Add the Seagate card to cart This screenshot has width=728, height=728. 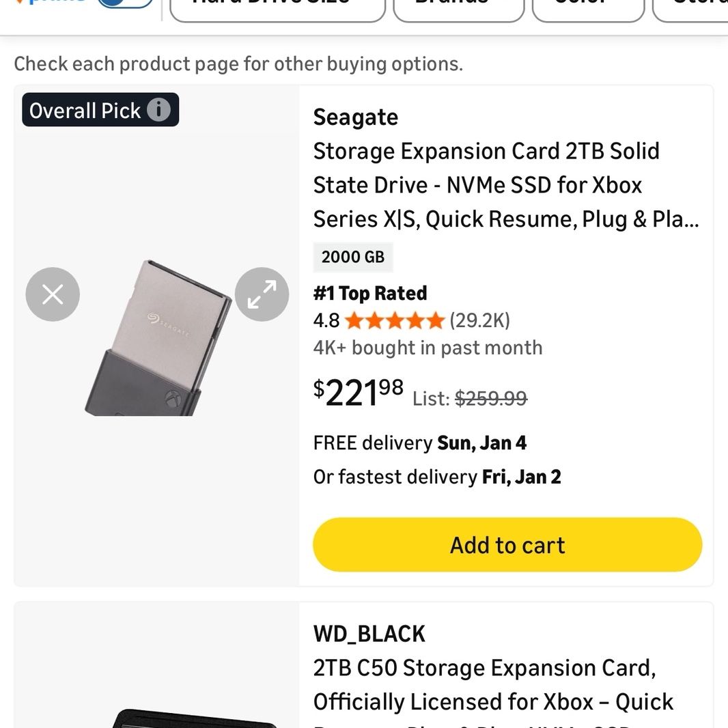tap(507, 544)
